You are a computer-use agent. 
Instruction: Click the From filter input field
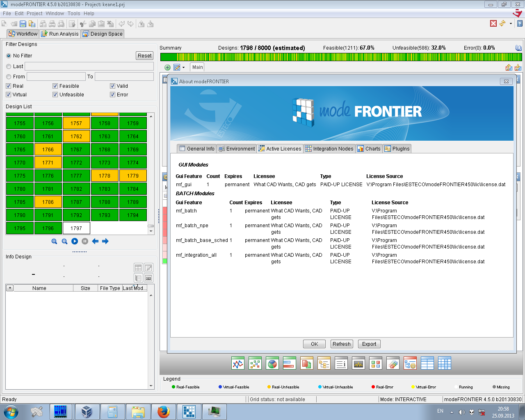56,77
